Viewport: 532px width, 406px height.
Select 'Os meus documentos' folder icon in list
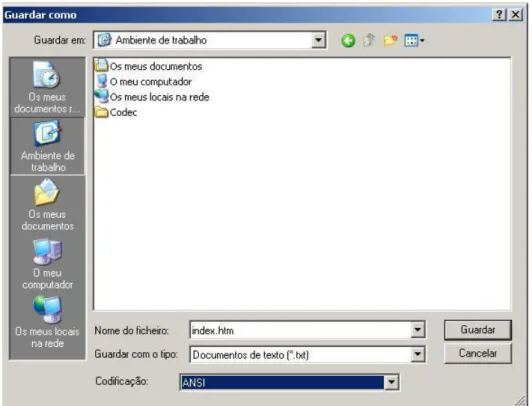coord(101,65)
